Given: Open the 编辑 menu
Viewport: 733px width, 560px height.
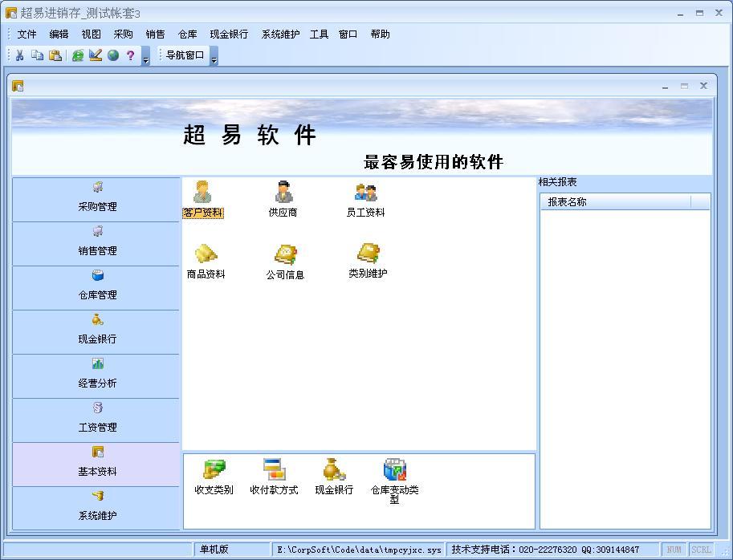Looking at the screenshot, I should pos(59,34).
